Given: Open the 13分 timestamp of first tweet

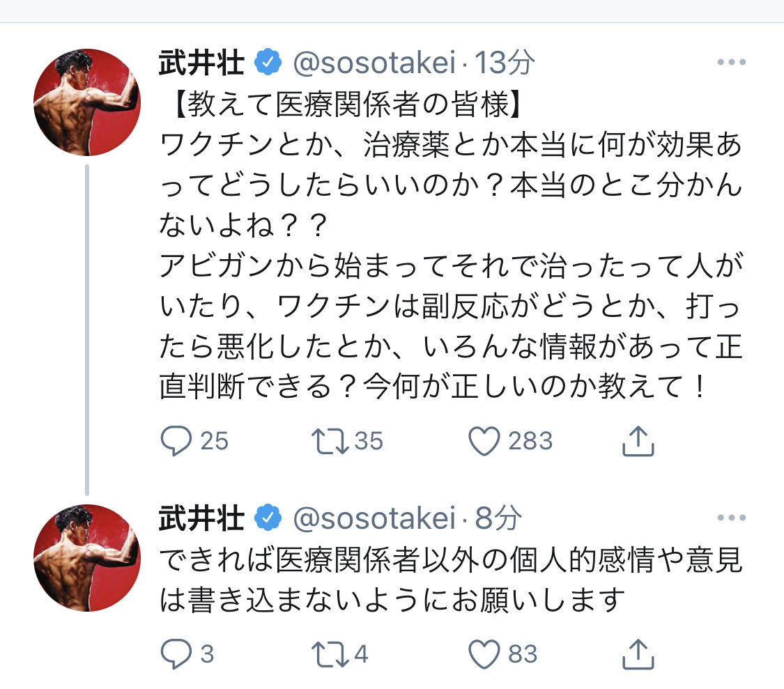Looking at the screenshot, I should coord(505,63).
